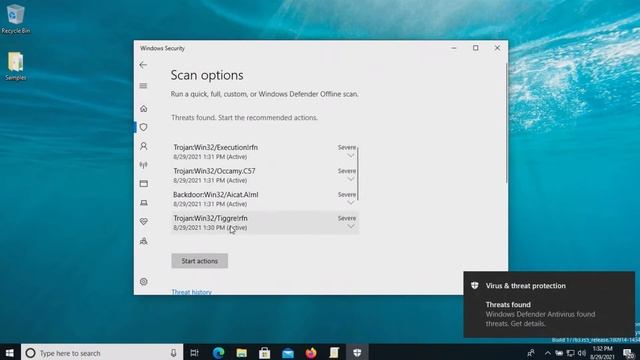Open Settings gear in sidebar
Screen dimensions: 640x360
pos(144,282)
